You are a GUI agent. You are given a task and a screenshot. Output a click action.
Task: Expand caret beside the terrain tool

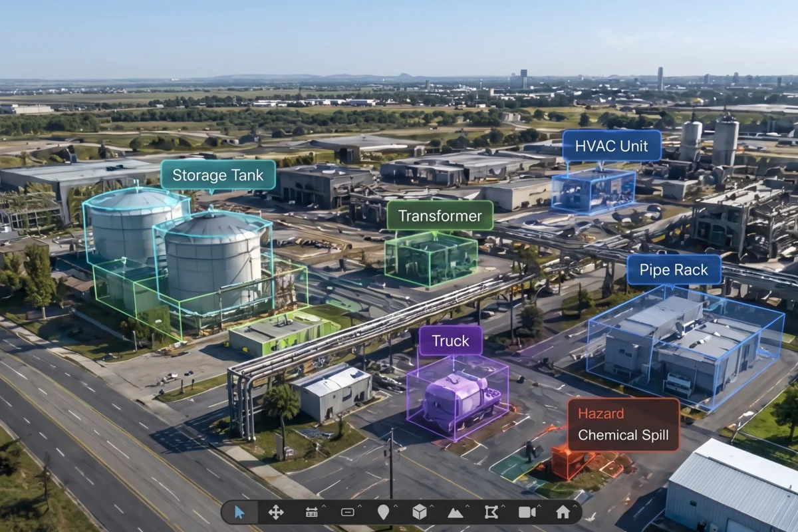click(x=467, y=507)
